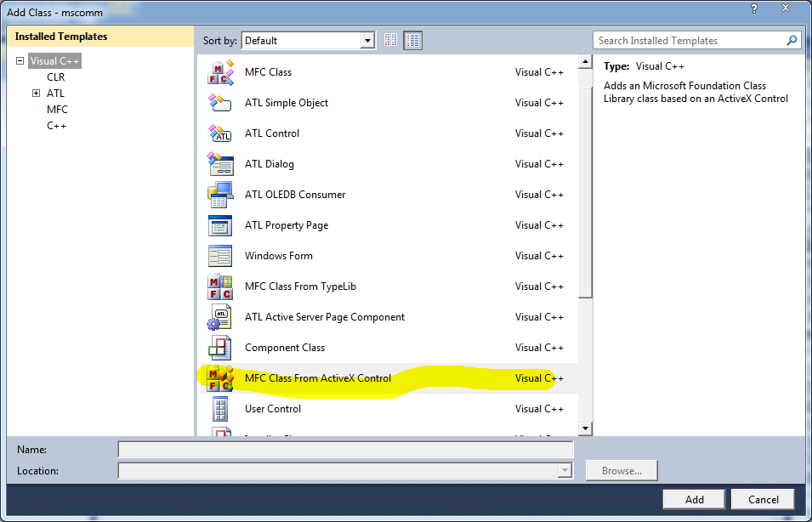Select MFC Class From ActiveX Control name

tap(318, 378)
